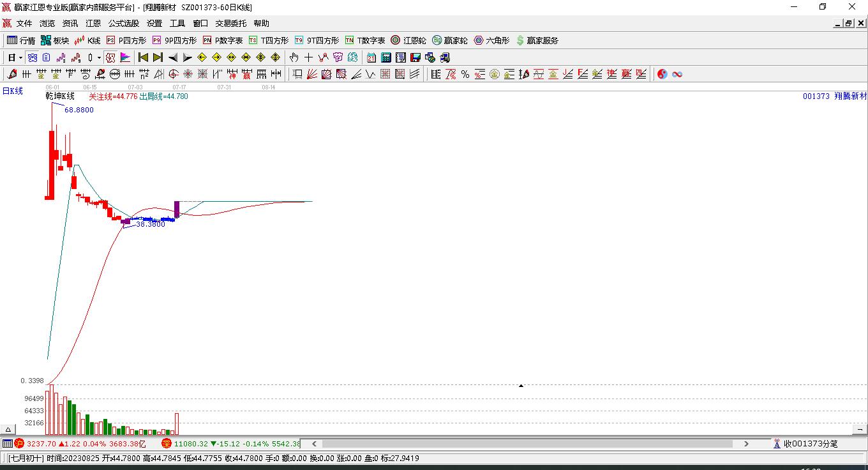The width and height of the screenshot is (868, 470).
Task: Click the yellow diamond left-arrow icon
Action: coord(202,57)
